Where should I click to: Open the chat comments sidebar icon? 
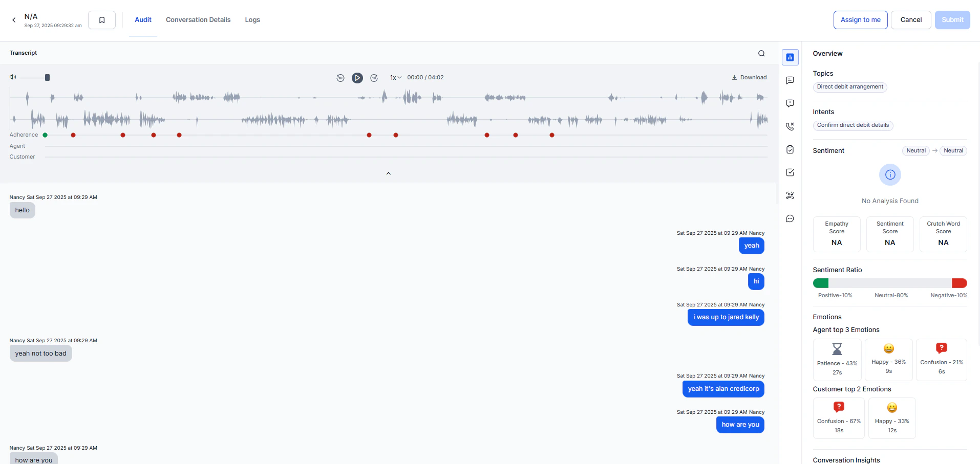790,218
